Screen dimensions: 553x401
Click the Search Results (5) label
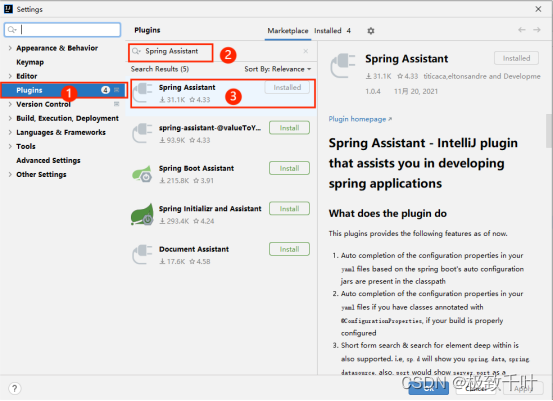(160, 69)
